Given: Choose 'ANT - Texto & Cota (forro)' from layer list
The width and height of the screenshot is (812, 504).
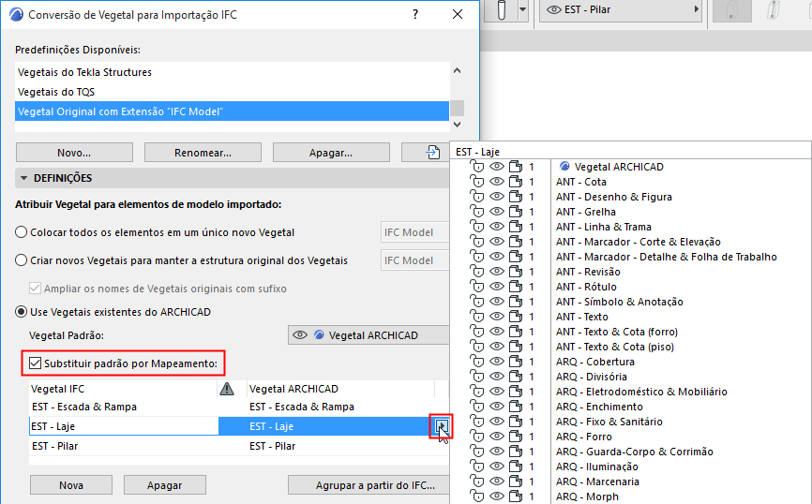Looking at the screenshot, I should click(617, 332).
